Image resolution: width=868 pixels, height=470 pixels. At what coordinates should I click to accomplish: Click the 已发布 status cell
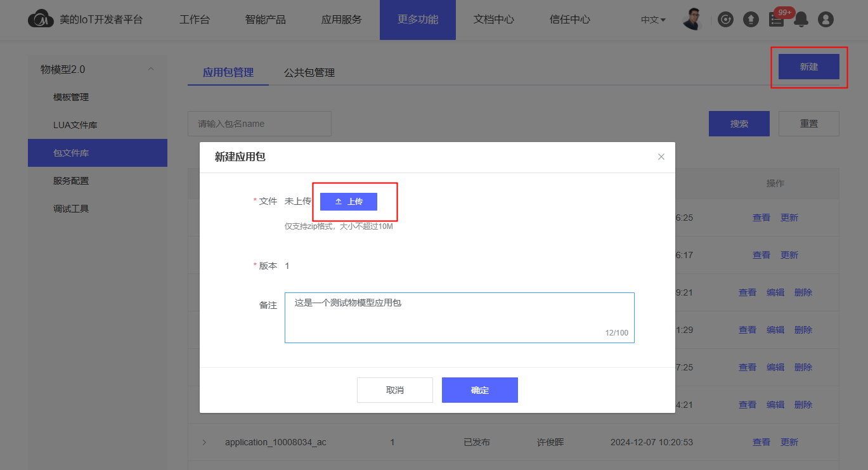(477, 442)
